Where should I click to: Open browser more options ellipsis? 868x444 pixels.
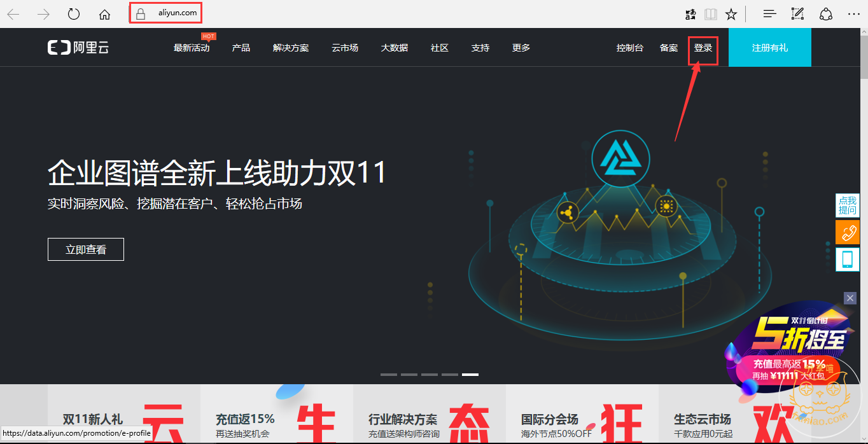coord(853,14)
